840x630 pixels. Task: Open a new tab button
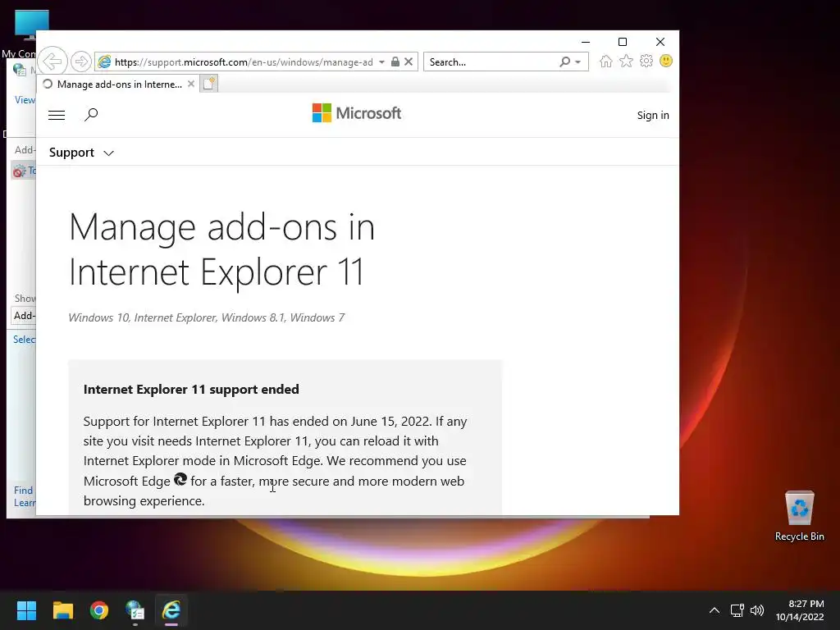coord(209,84)
